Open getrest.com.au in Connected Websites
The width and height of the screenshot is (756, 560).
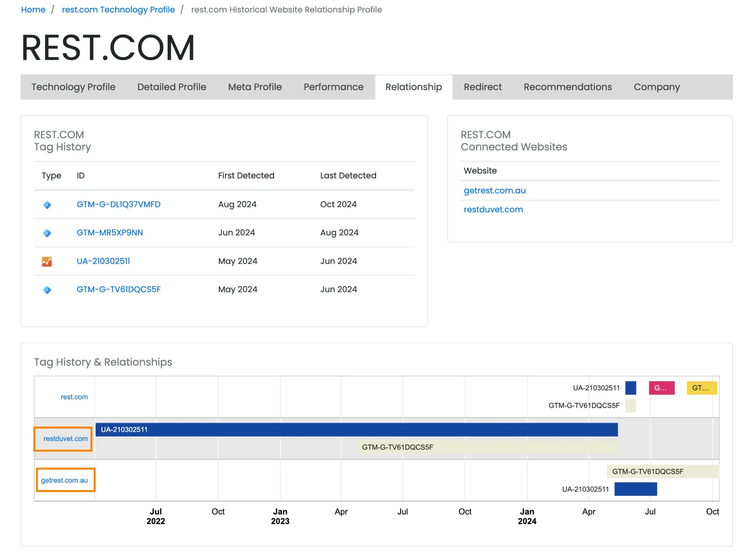494,190
